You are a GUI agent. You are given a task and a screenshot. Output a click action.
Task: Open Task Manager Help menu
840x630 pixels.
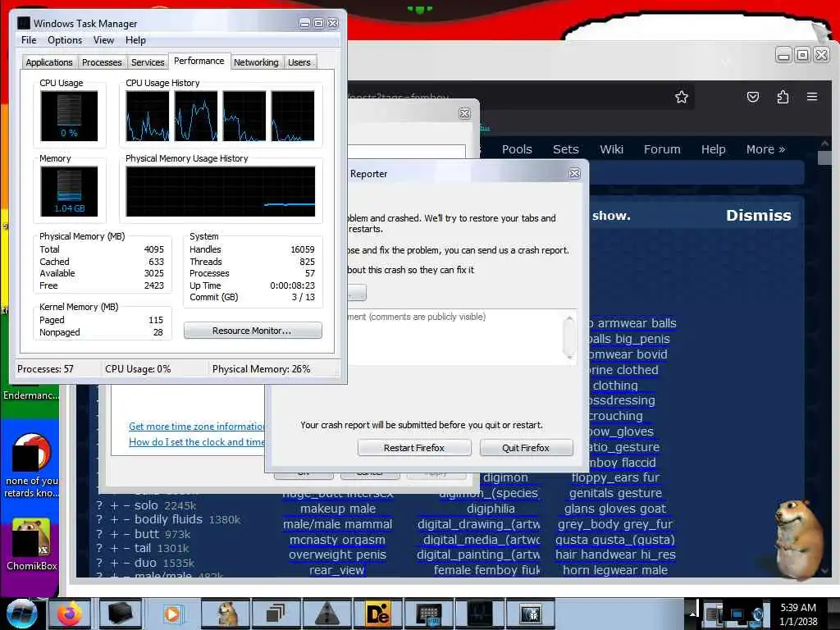pos(135,40)
